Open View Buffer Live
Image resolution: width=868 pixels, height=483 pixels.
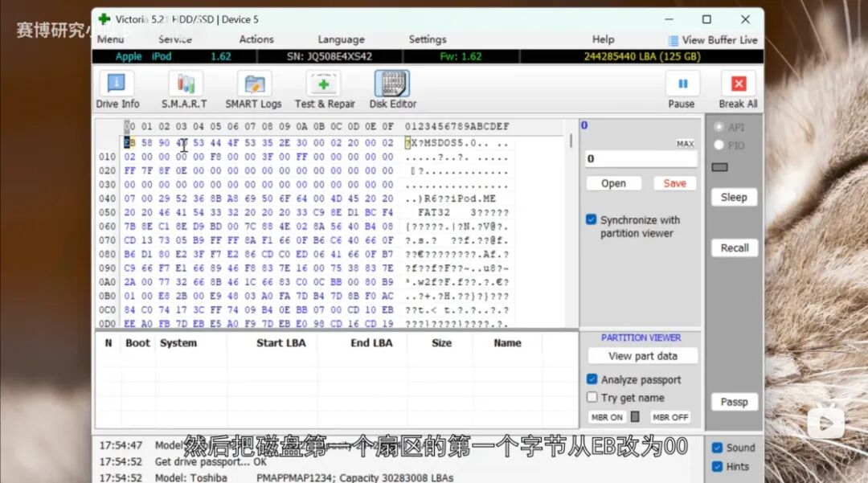(x=713, y=40)
